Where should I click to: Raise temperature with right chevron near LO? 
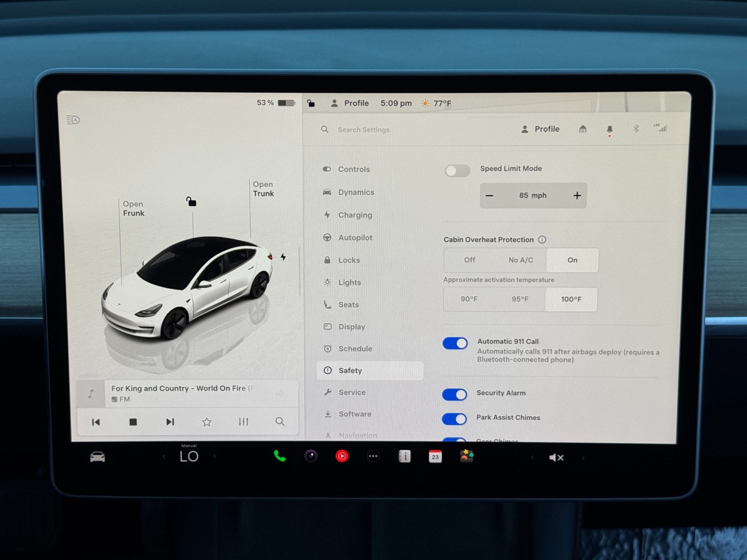coord(214,456)
